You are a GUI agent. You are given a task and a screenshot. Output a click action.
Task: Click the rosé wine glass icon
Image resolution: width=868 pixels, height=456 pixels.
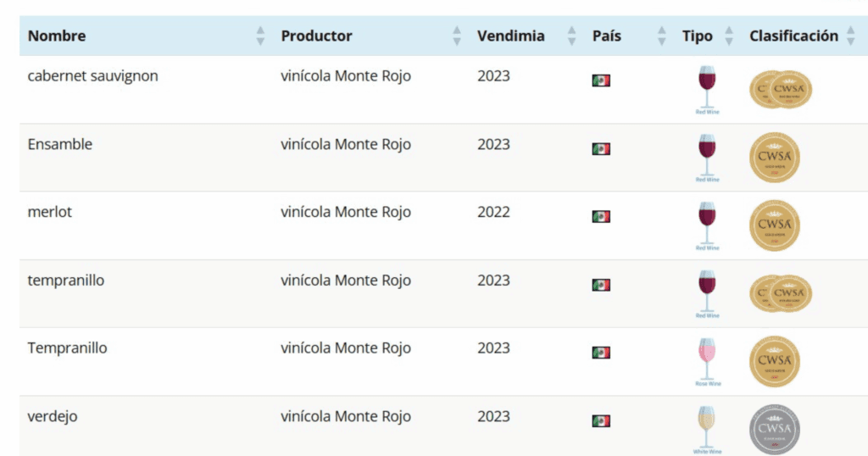[706, 357]
